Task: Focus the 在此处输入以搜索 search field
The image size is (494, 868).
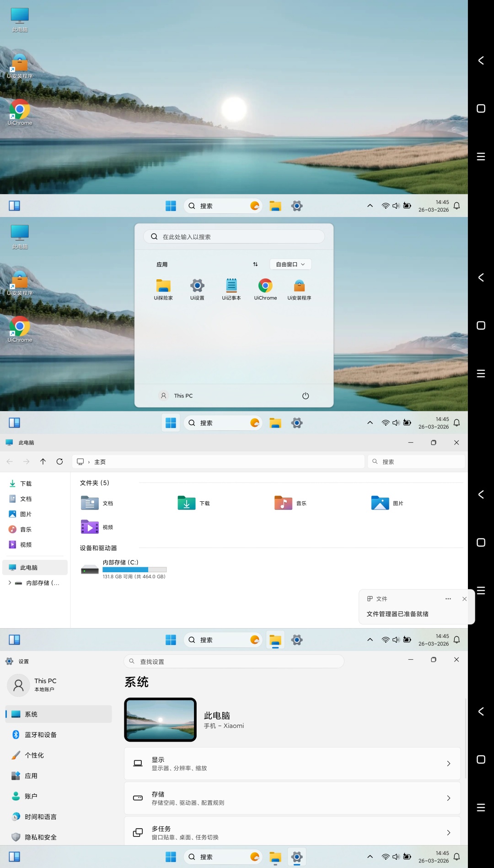Action: (x=234, y=237)
